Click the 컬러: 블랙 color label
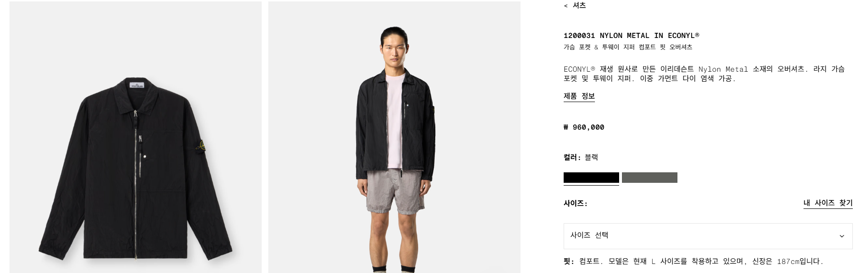 pos(581,157)
